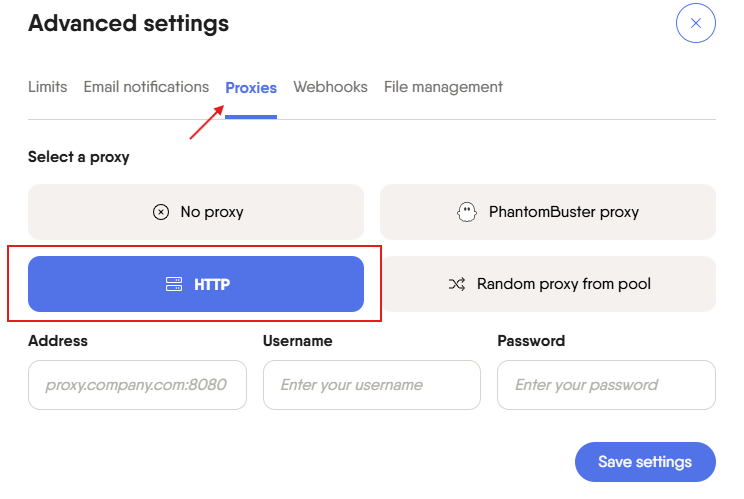Choose the No proxy option
This screenshot has width=744, height=499.
click(196, 212)
